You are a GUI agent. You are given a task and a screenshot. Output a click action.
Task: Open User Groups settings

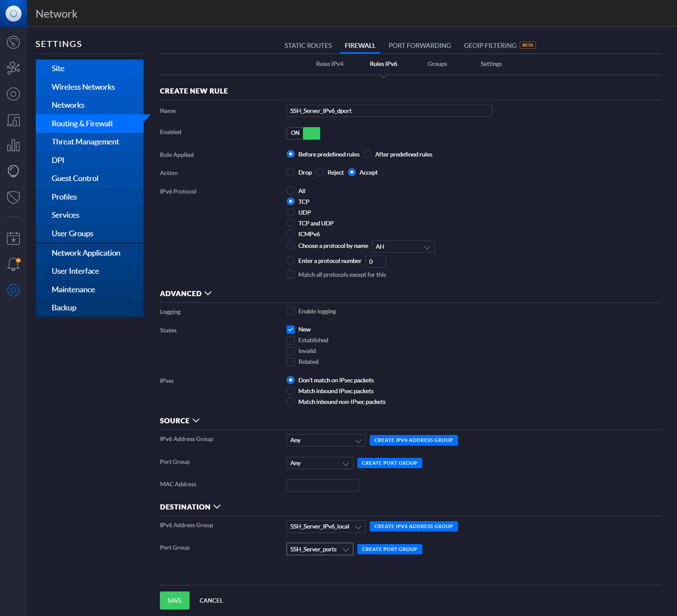coord(90,234)
